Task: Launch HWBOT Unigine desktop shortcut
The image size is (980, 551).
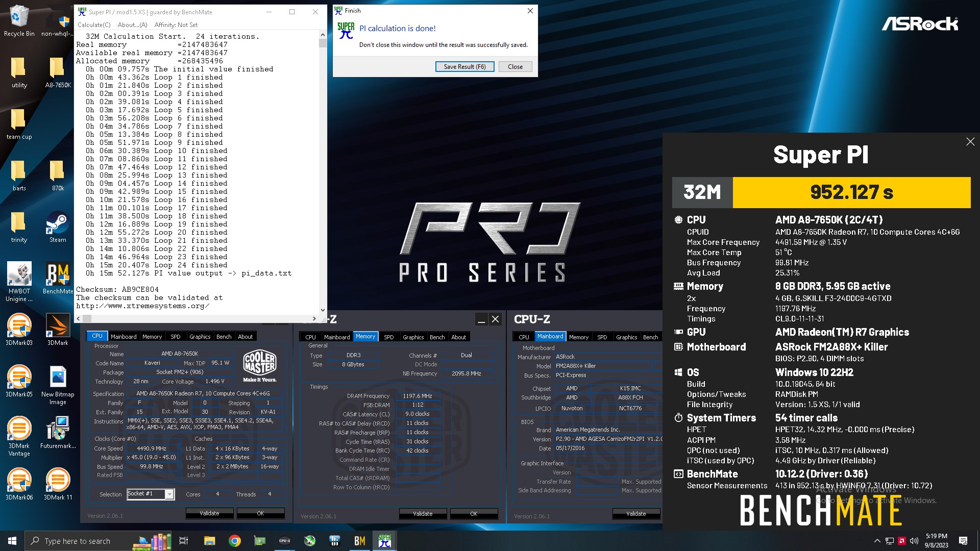Action: pyautogui.click(x=19, y=282)
